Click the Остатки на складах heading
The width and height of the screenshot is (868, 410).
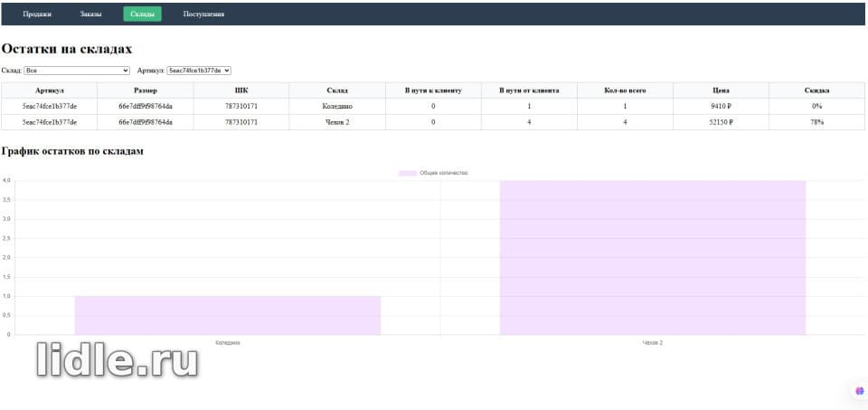(67, 49)
